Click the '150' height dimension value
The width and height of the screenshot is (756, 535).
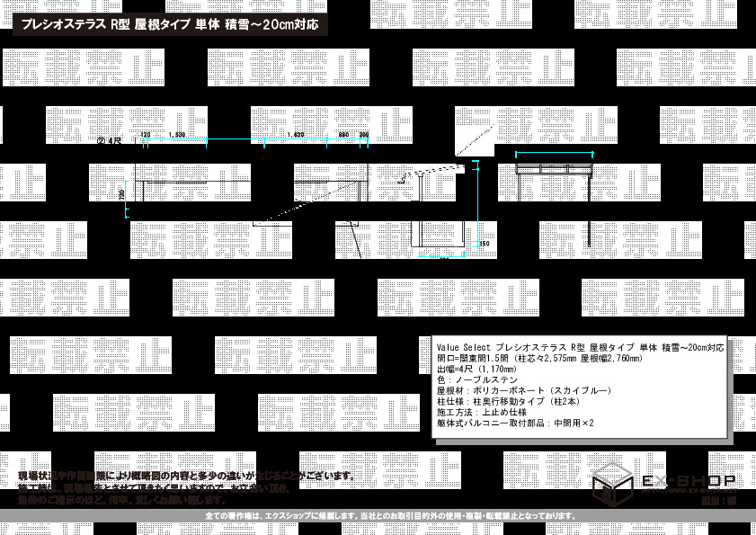pyautogui.click(x=485, y=244)
